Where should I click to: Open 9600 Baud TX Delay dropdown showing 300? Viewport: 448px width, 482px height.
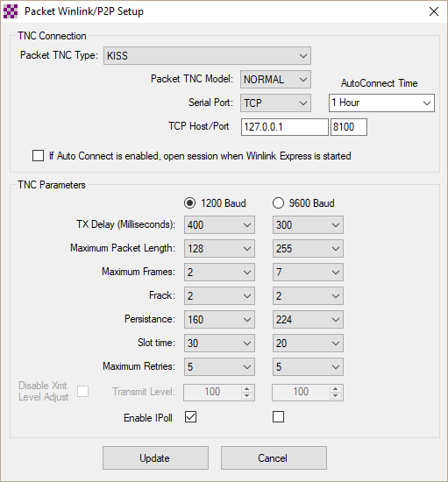click(x=308, y=224)
